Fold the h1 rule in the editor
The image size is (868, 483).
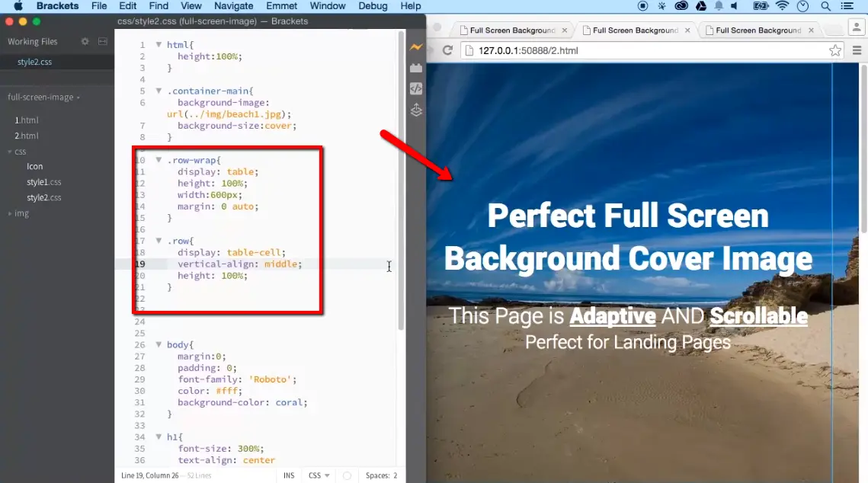point(159,437)
